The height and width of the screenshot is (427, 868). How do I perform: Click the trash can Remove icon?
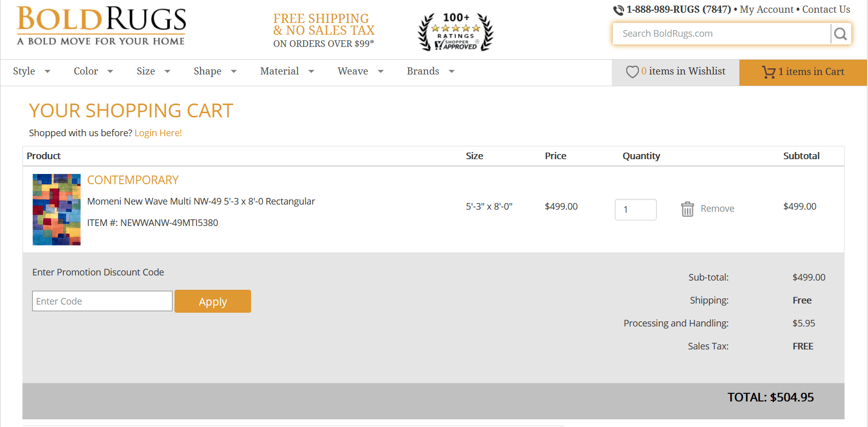pyautogui.click(x=687, y=209)
